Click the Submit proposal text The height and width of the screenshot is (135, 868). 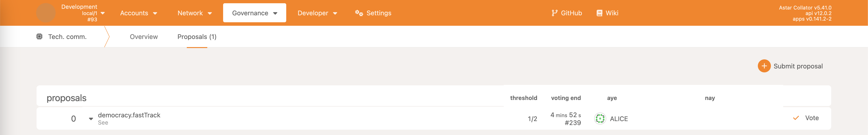(x=798, y=66)
